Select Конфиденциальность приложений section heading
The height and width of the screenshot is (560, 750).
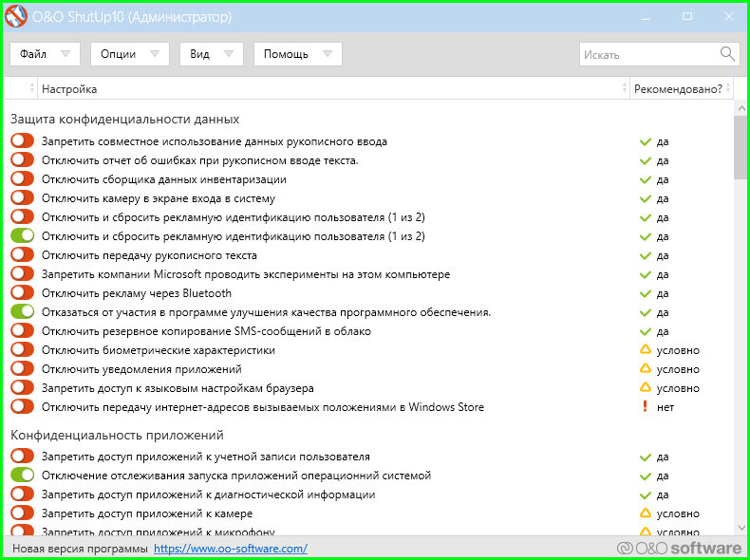(x=117, y=435)
